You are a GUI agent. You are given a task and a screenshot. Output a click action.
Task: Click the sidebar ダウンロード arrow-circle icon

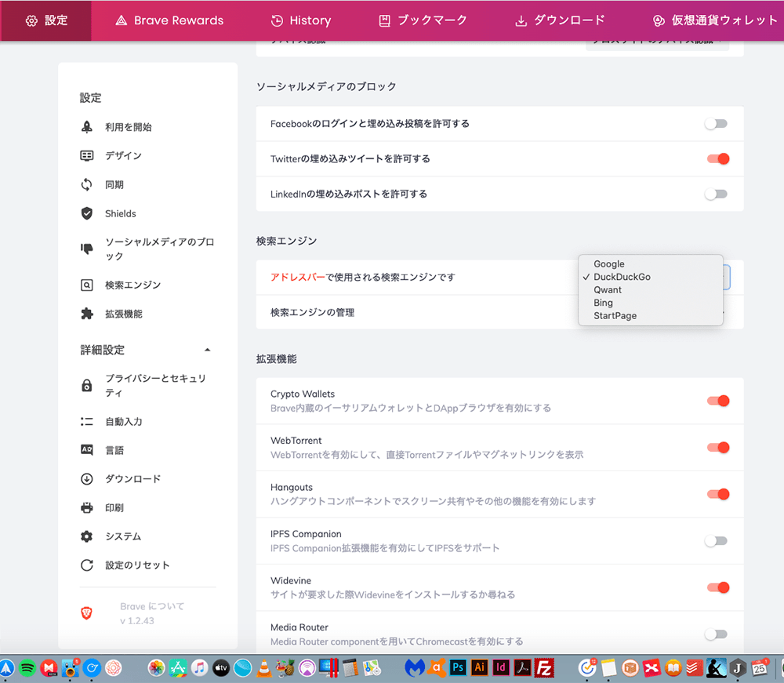point(86,479)
